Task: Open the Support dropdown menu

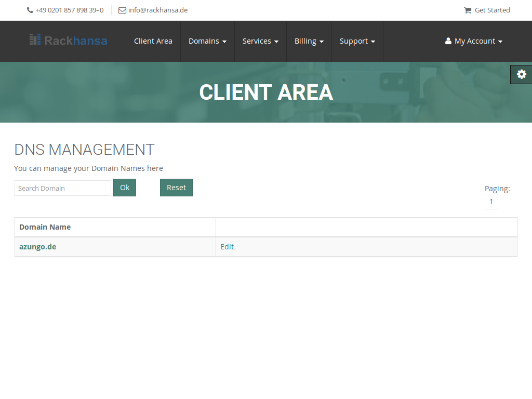Action: pos(357,41)
